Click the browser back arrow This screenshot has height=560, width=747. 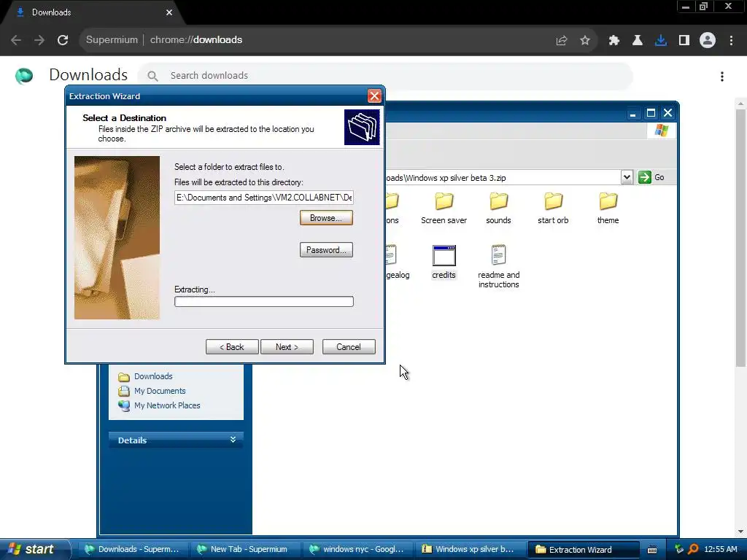pos(16,40)
